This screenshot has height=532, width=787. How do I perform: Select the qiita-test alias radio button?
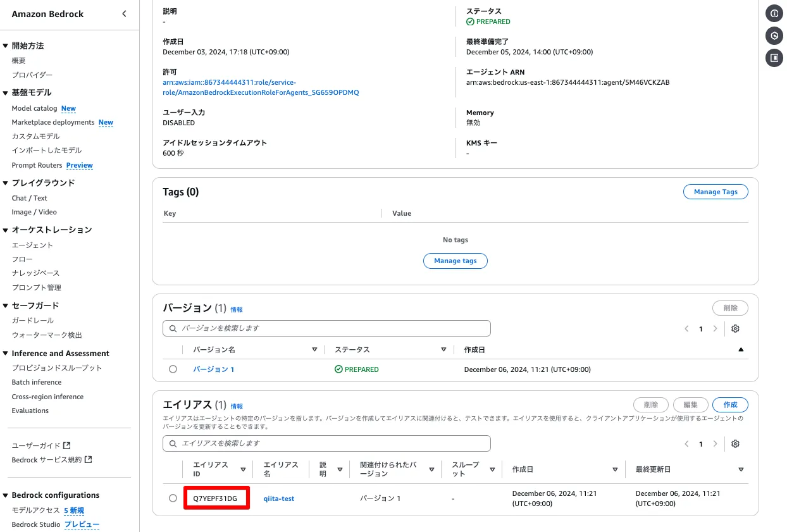tap(173, 498)
